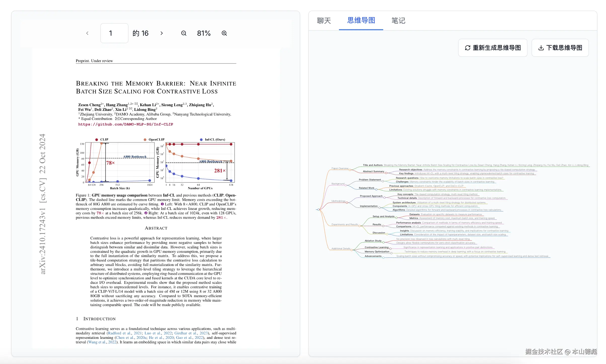
Task: Open the 笔记 notes tab
Action: pos(398,21)
